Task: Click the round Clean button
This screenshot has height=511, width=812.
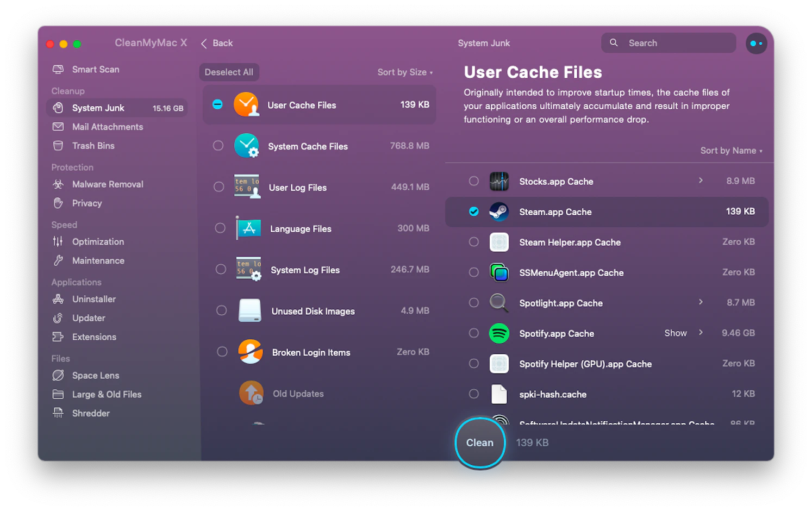Action: pos(480,443)
